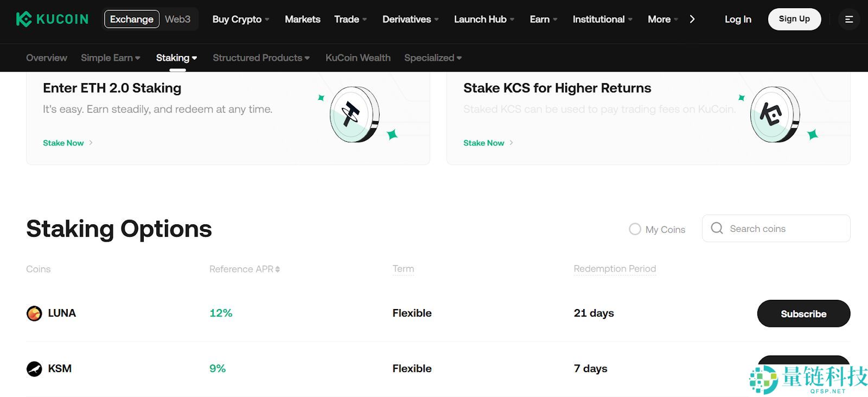The width and height of the screenshot is (868, 397).
Task: Click the Redemption Period column header
Action: 615,269
